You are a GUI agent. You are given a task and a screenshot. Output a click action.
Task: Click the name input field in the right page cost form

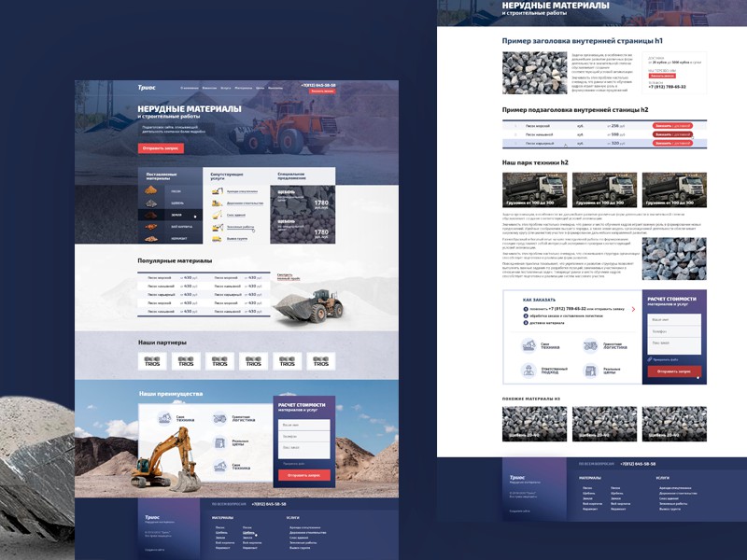[674, 319]
